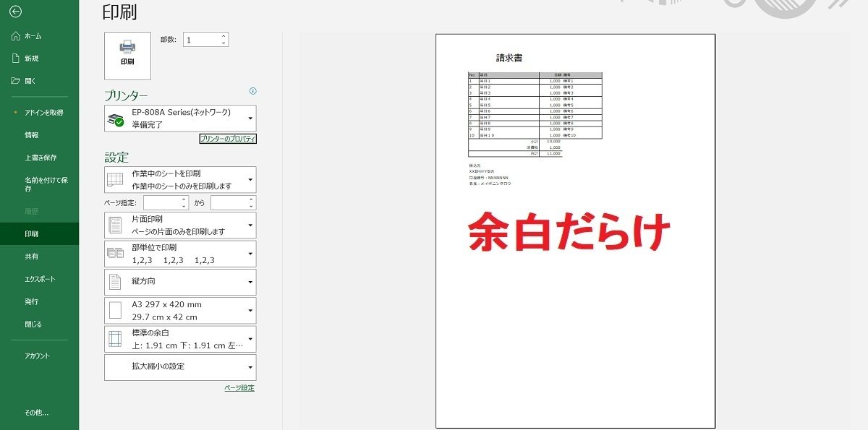This screenshot has height=430, width=868.
Task: Click the 縦方向 orientation icon
Action: pos(116,281)
